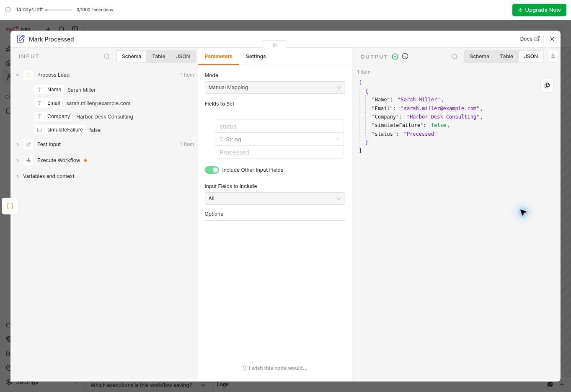The image size is (571, 392).
Task: Click the Processed value input
Action: 279,152
